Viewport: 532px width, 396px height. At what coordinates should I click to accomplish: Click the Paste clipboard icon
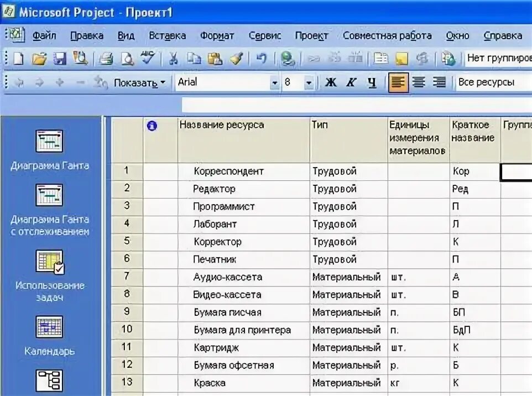point(215,59)
